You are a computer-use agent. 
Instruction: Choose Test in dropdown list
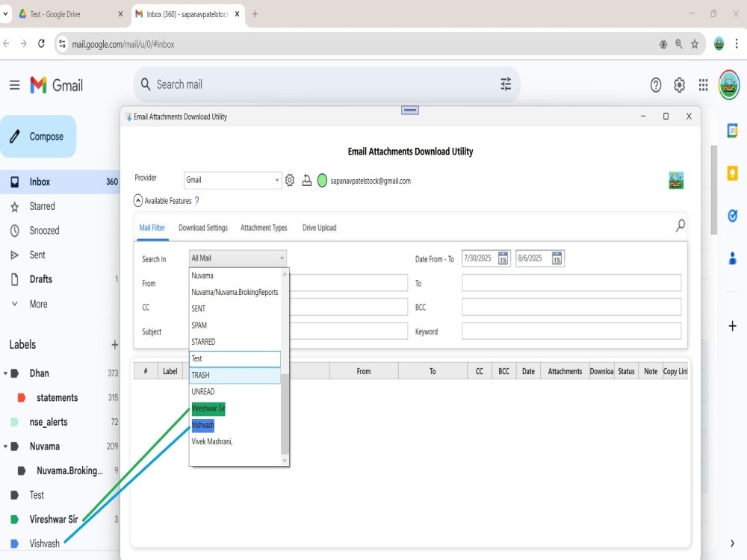click(x=235, y=358)
